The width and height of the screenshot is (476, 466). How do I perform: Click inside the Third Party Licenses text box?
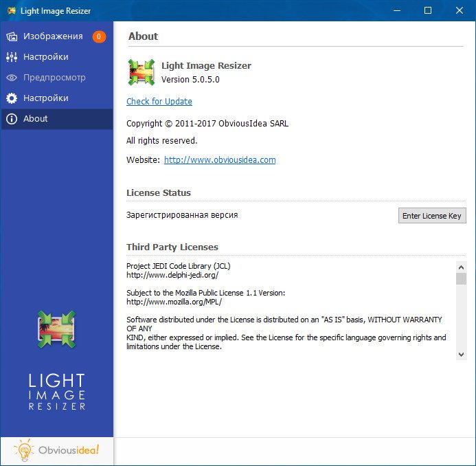click(x=288, y=309)
